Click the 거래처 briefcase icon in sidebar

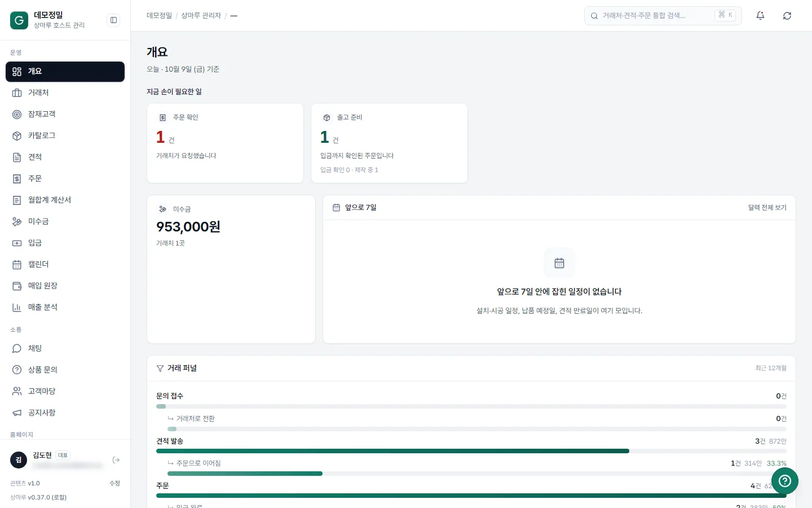[17, 93]
